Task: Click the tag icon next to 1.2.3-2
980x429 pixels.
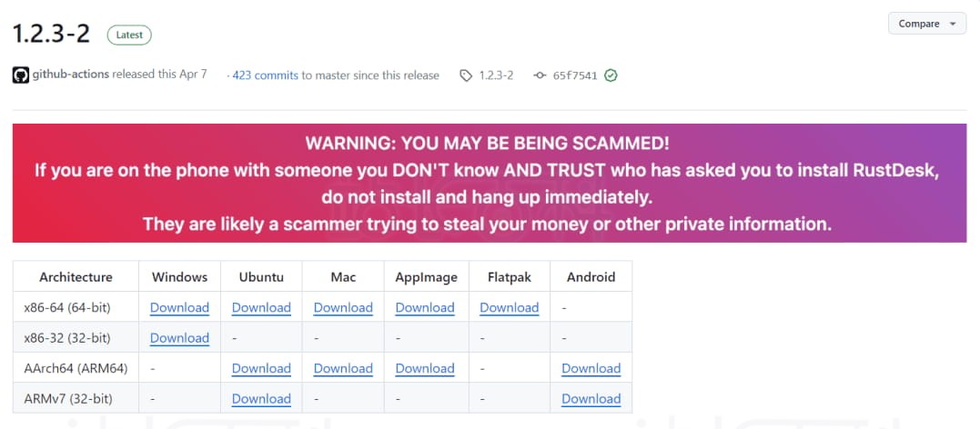Action: pos(467,75)
